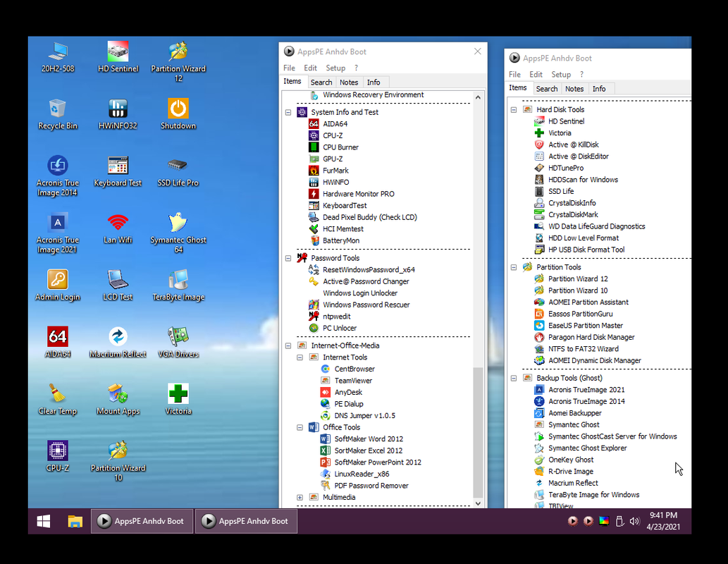Open Edit menu in right AppsPE window
The image size is (728, 564).
[536, 74]
